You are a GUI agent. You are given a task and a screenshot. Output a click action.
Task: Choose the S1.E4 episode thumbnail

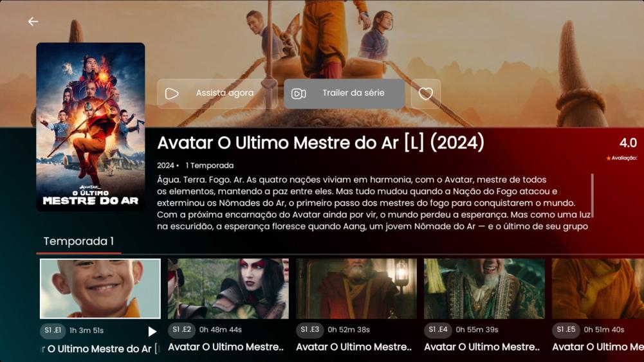pos(484,289)
